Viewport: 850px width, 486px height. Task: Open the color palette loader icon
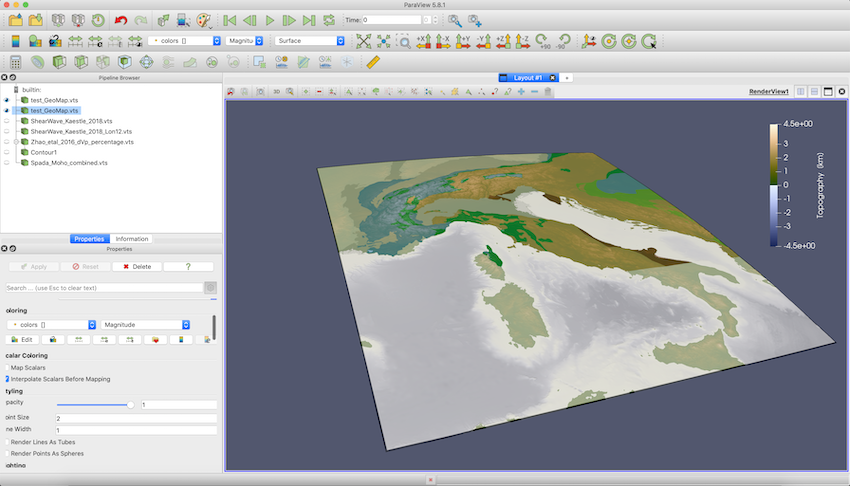coord(203,20)
